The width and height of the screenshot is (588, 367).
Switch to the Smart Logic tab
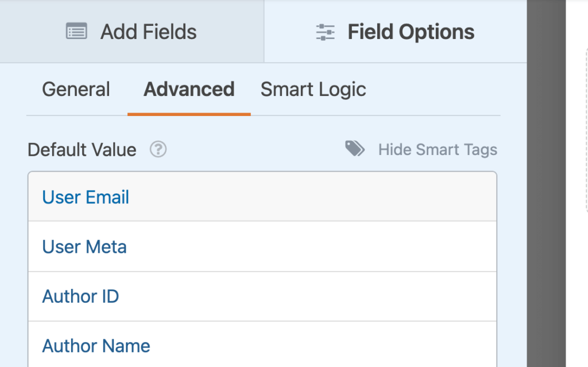pyautogui.click(x=313, y=89)
